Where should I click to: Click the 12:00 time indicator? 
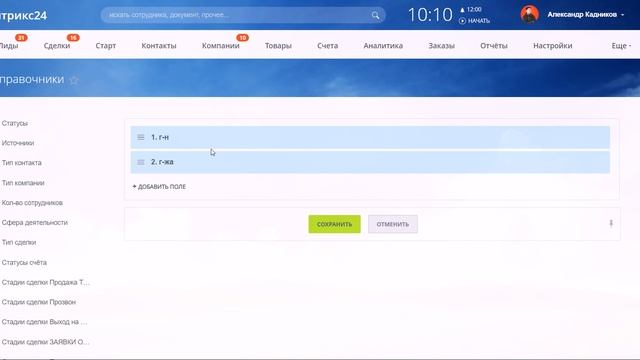coord(471,9)
